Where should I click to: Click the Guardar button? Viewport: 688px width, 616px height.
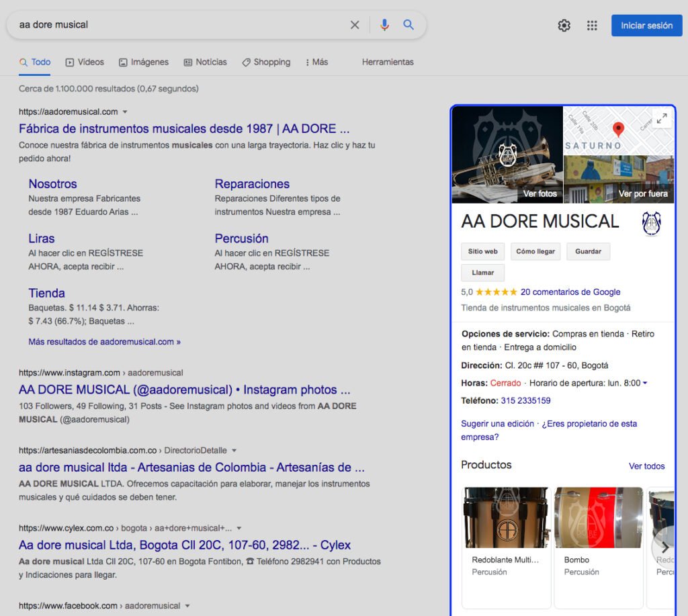point(588,251)
